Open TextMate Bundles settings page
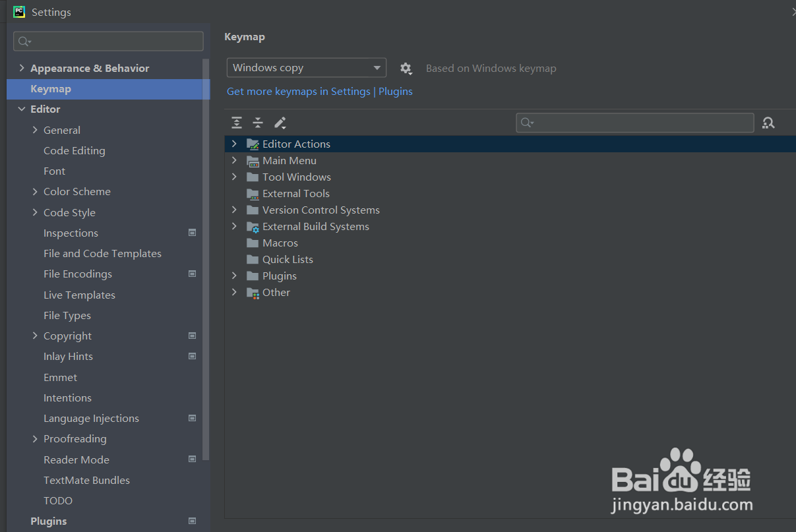Image resolution: width=796 pixels, height=532 pixels. pyautogui.click(x=86, y=480)
